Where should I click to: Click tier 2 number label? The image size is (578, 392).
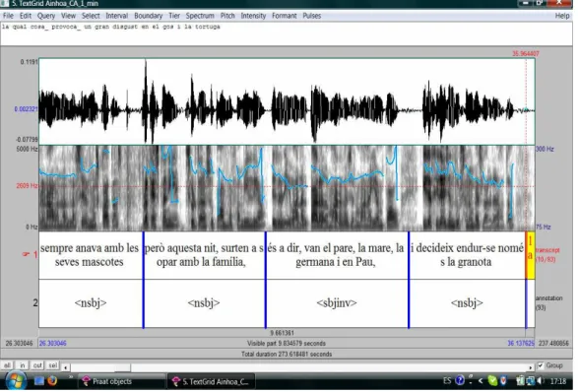click(x=35, y=303)
